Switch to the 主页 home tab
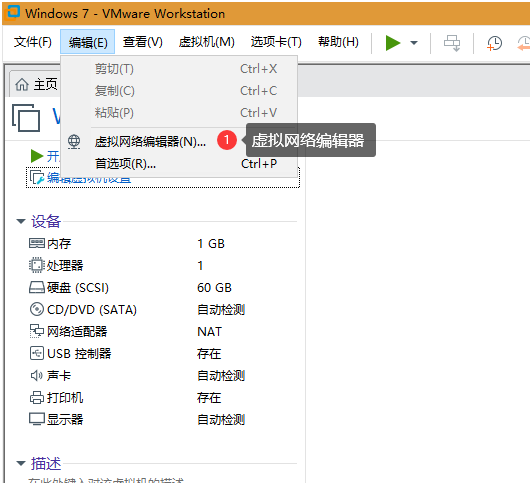Screen dimensions: 531x484 [x=36, y=84]
